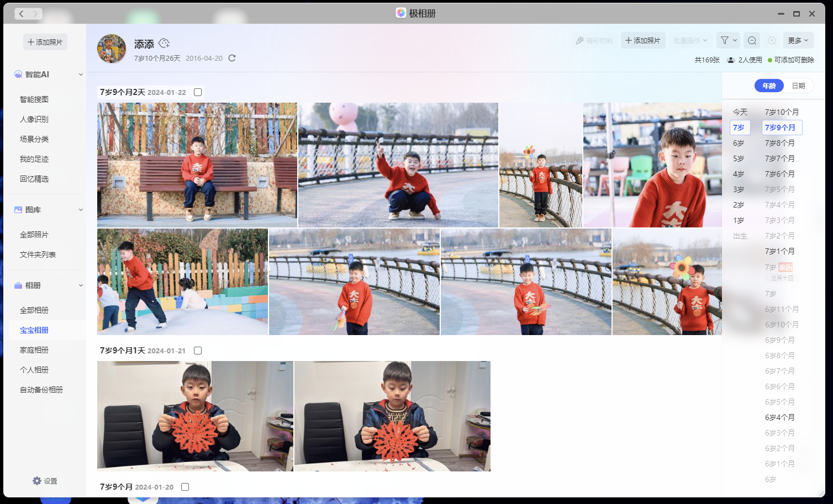Viewport: 833px width, 504px height.
Task: Open 人像识别 face recognition
Action: pyautogui.click(x=35, y=119)
